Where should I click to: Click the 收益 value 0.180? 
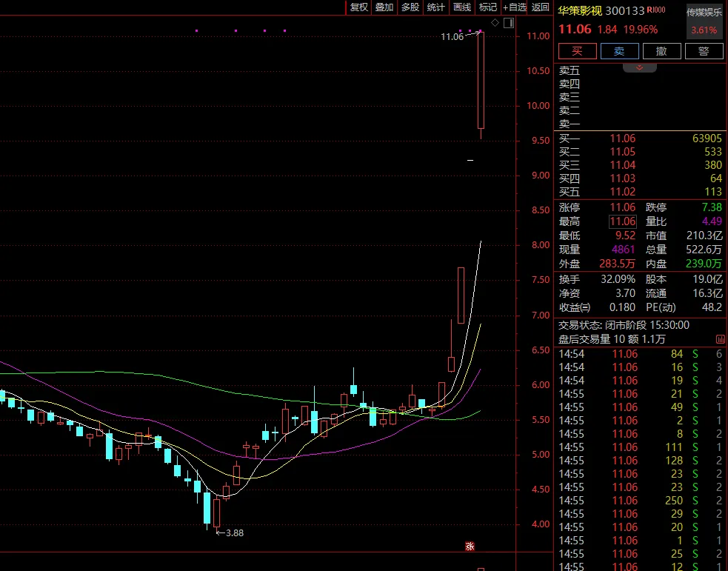click(x=622, y=307)
